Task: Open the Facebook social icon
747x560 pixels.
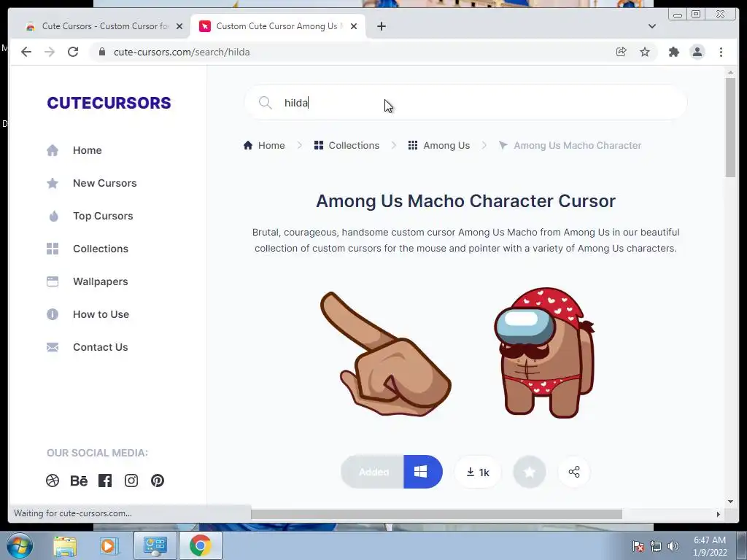Action: [105, 481]
